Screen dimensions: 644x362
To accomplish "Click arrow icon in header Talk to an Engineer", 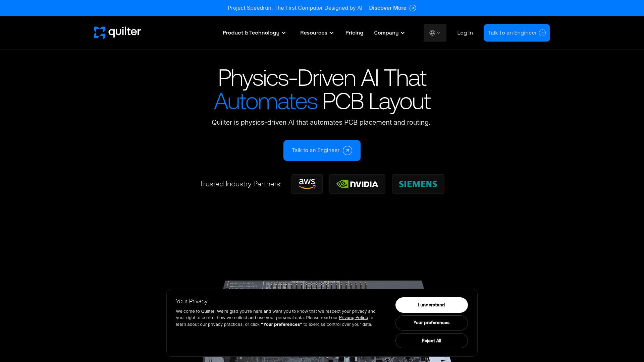I will point(542,33).
